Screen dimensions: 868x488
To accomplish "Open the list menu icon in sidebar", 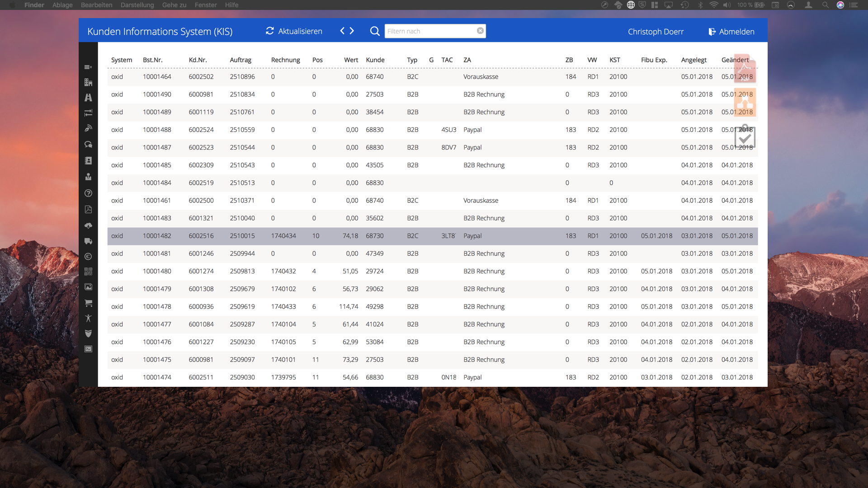I will pos(88,67).
